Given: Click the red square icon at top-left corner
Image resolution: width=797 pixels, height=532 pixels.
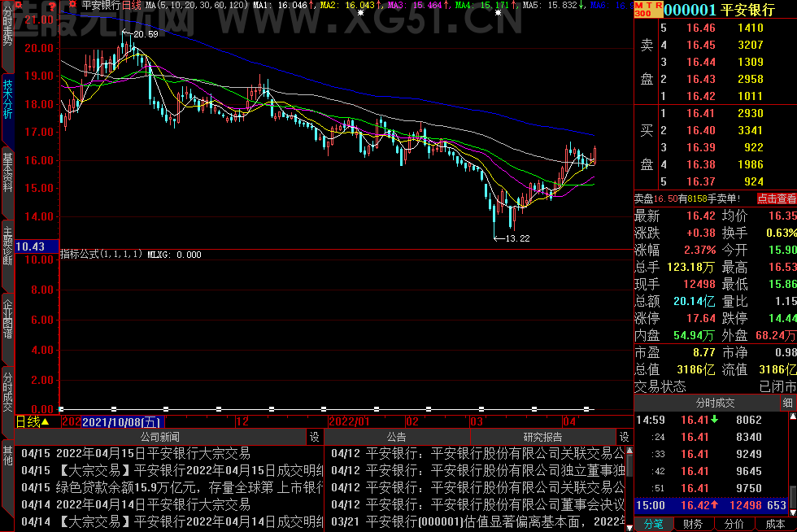Looking at the screenshot, I should tap(18, 5).
